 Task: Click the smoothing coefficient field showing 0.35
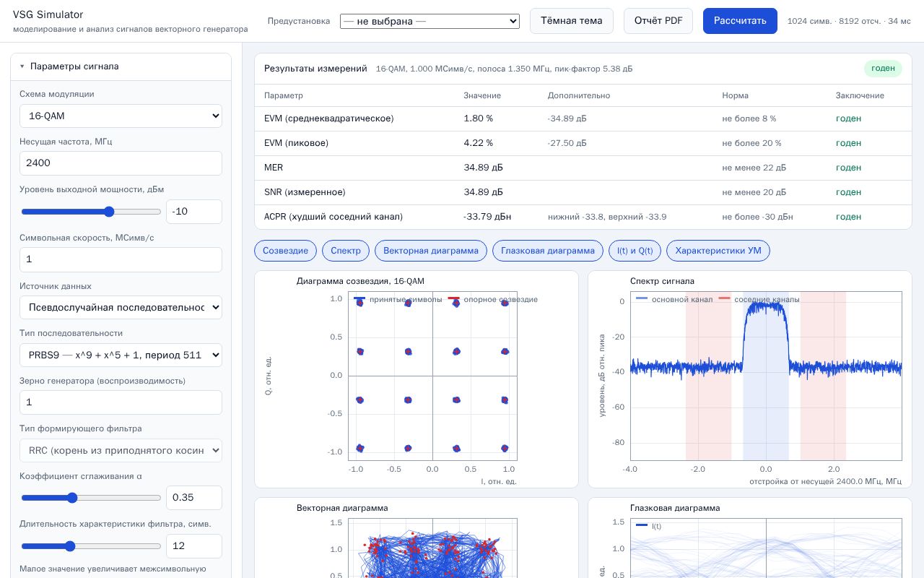[x=194, y=498]
